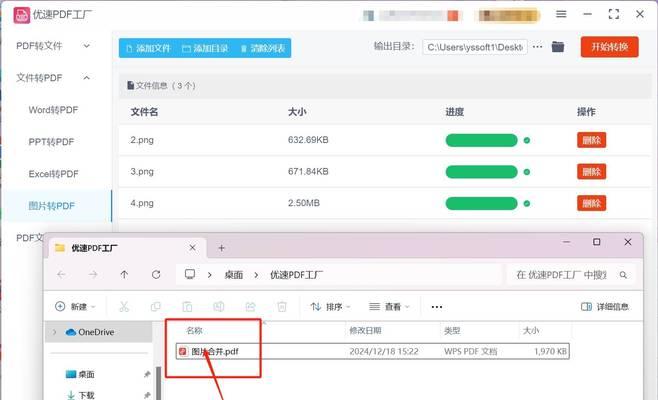Select Word转PDF in sidebar
Screen dimensions: 658x400
pyautogui.click(x=53, y=110)
